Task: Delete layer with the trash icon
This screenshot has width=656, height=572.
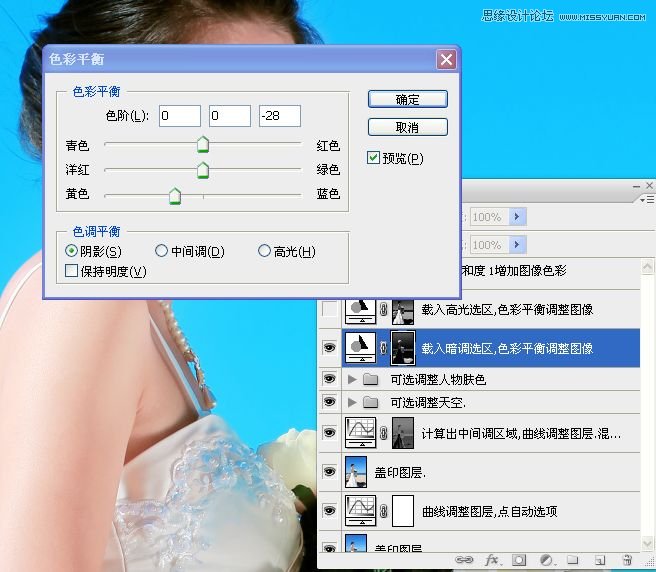Action: click(x=627, y=560)
